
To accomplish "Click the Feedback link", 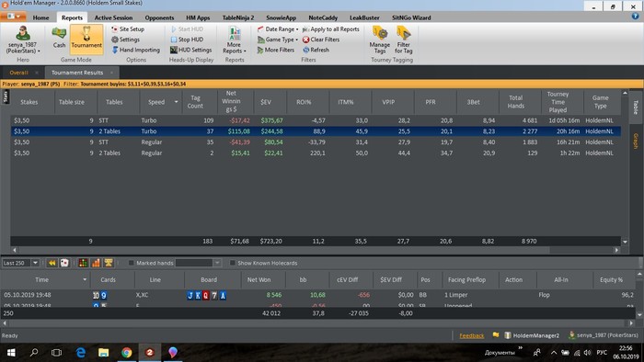I will point(471,335).
